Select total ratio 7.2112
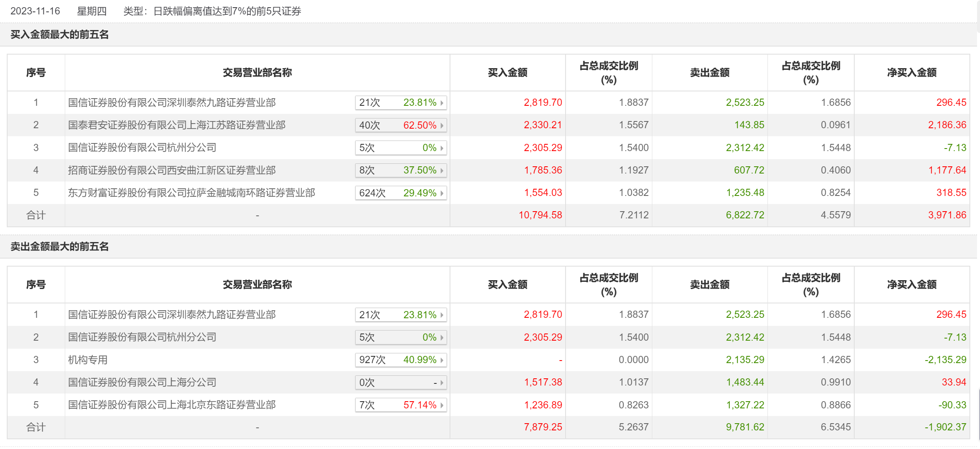The image size is (980, 449). (634, 215)
